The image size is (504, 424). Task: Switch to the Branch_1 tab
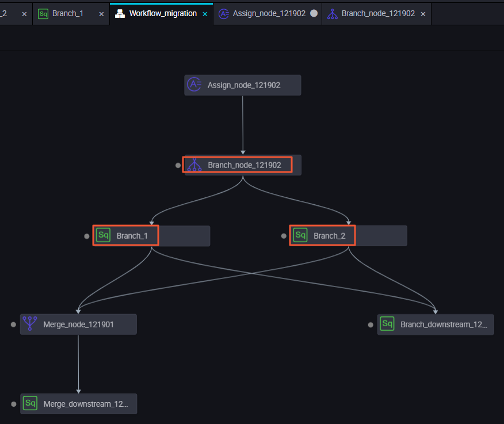point(71,13)
